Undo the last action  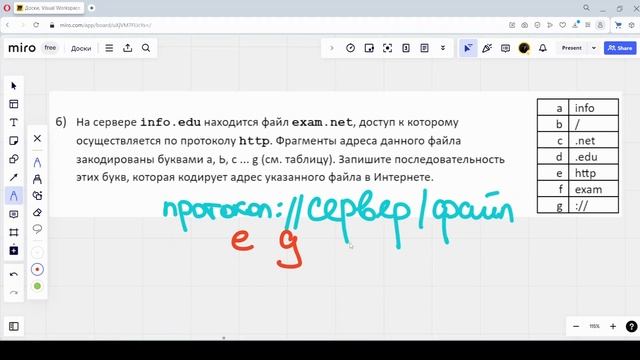[x=14, y=274]
